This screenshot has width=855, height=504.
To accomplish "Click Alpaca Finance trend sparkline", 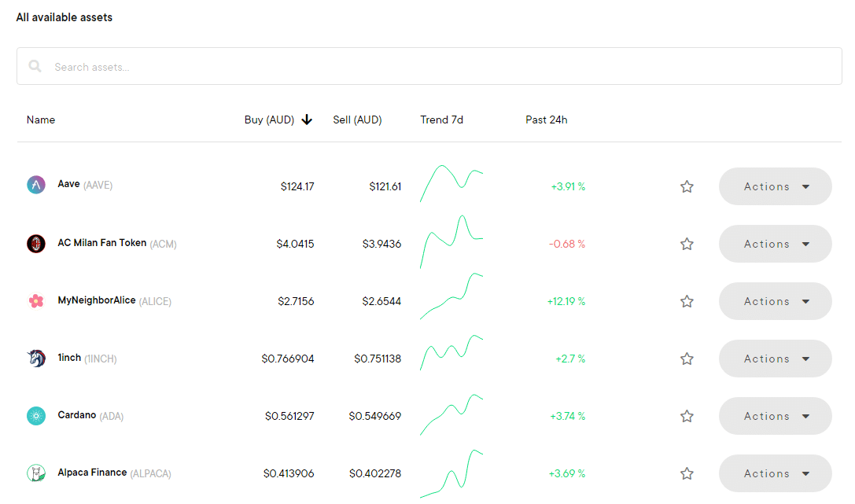I will click(451, 473).
